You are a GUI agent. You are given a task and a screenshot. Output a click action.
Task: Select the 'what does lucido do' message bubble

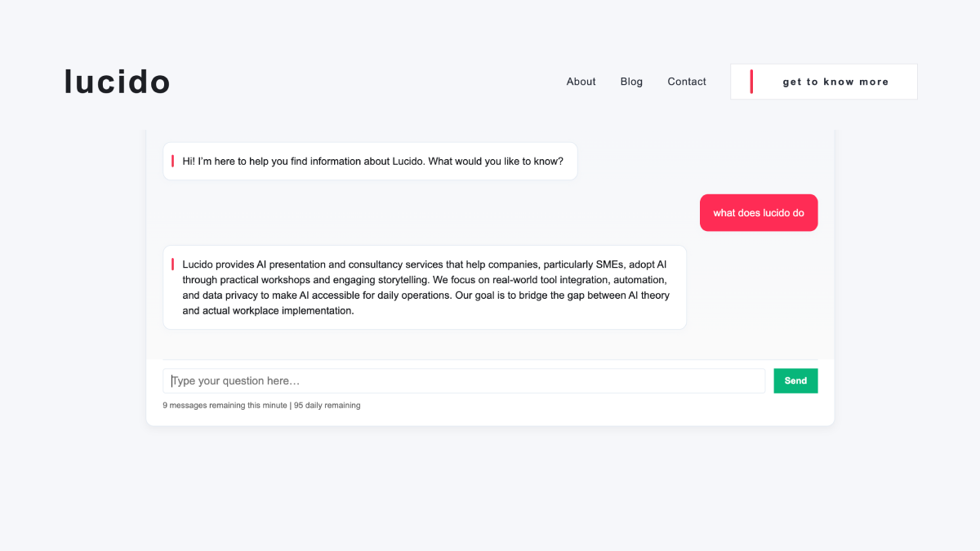tap(758, 212)
